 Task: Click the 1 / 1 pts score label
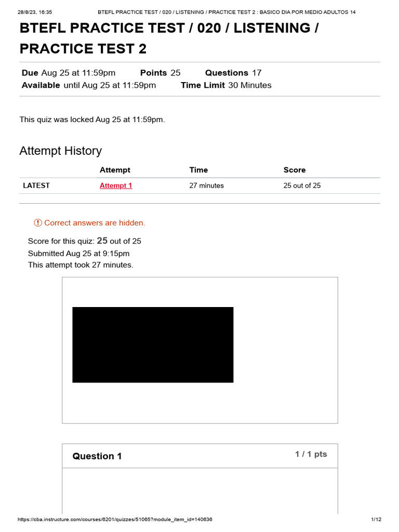[311, 454]
